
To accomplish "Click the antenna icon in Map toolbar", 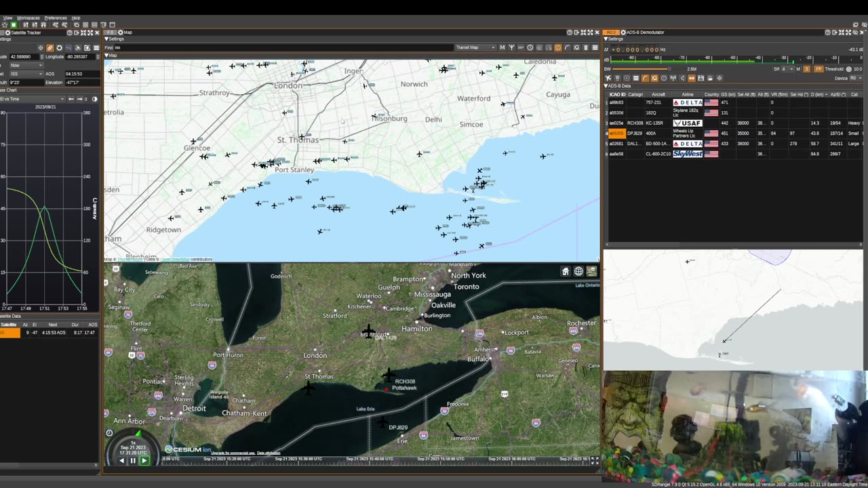I will (x=511, y=47).
